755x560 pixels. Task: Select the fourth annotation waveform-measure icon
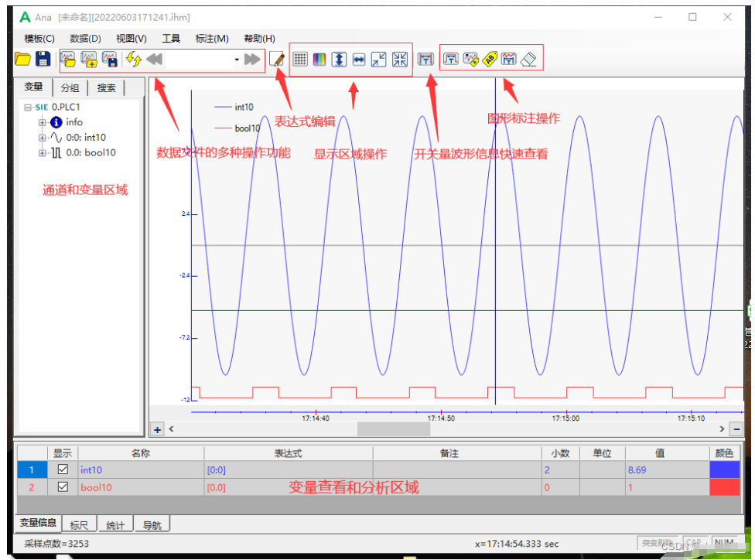tap(508, 60)
